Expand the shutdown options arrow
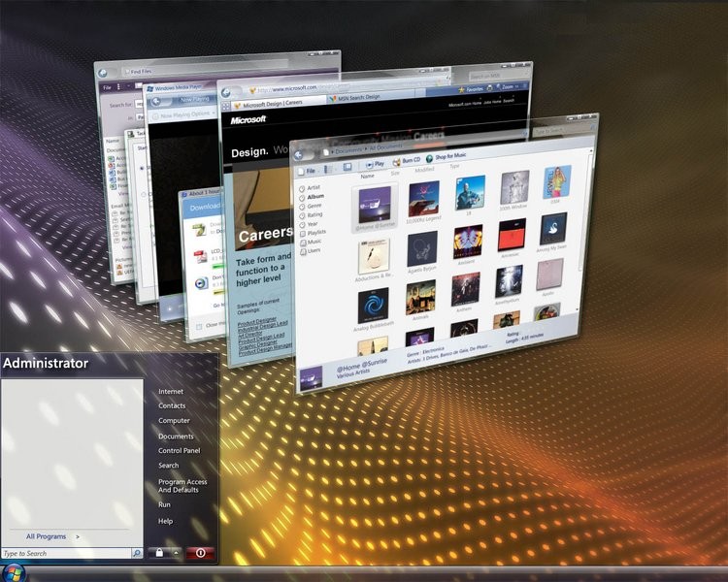 point(176,553)
